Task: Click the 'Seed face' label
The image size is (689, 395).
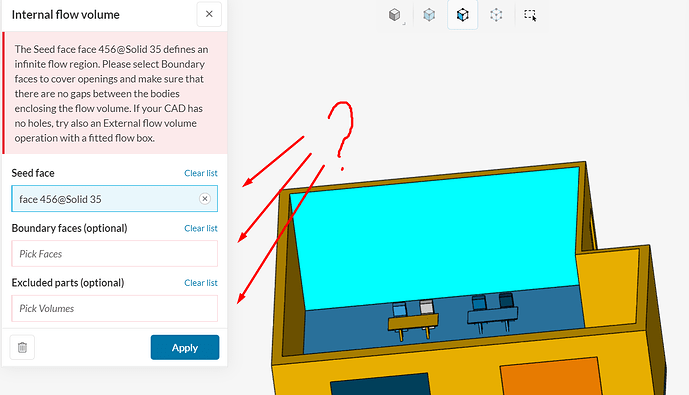Action: click(33, 173)
